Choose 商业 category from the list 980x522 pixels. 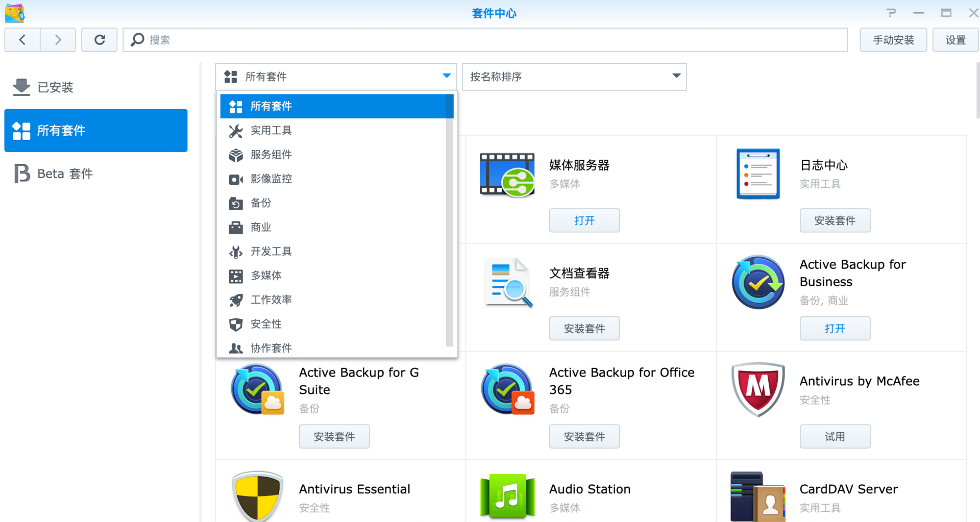click(333, 227)
